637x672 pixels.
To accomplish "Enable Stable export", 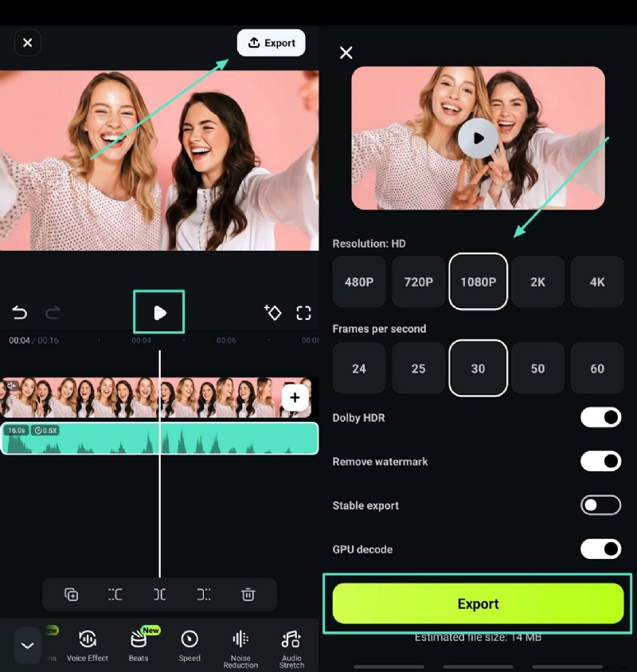I will (x=600, y=505).
